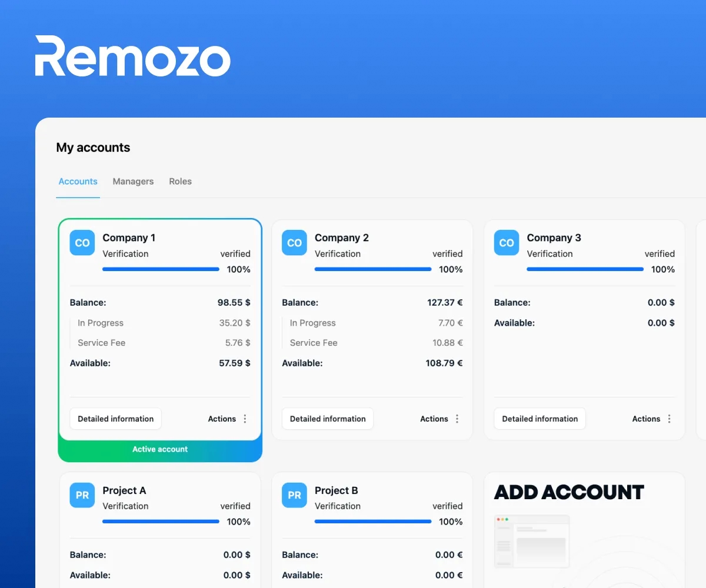Open the three-dot Actions menu for Company 3
Screen dimensions: 706x588
pyautogui.click(x=669, y=419)
